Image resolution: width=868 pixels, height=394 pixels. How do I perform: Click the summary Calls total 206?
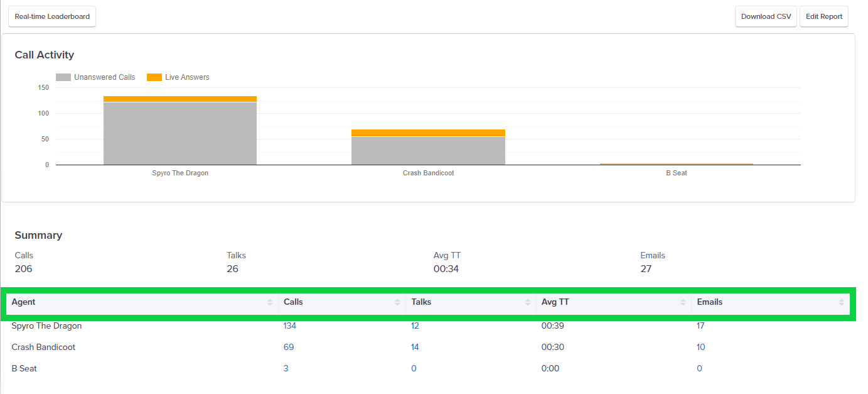[x=23, y=269]
